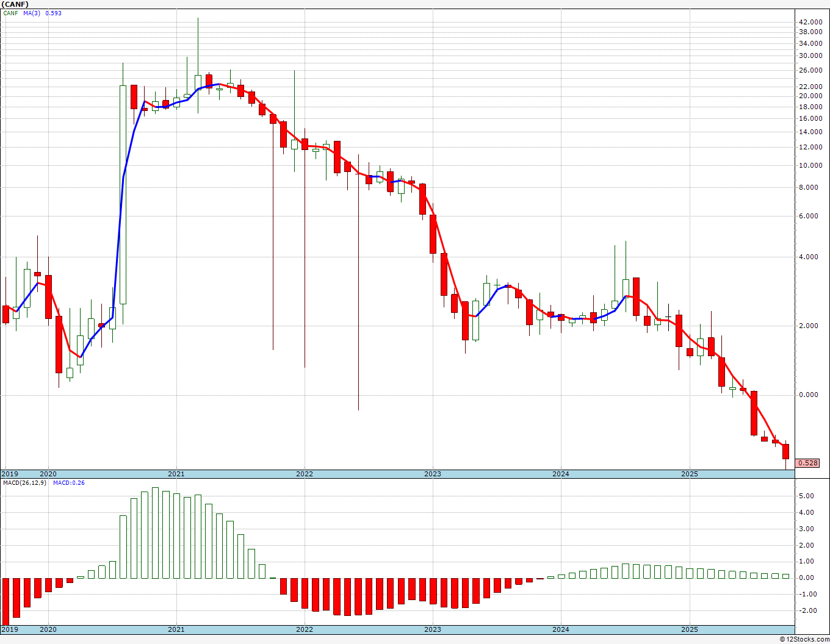Select the 4.00 MACD axis label
Image resolution: width=830 pixels, height=644 pixels.
[807, 512]
